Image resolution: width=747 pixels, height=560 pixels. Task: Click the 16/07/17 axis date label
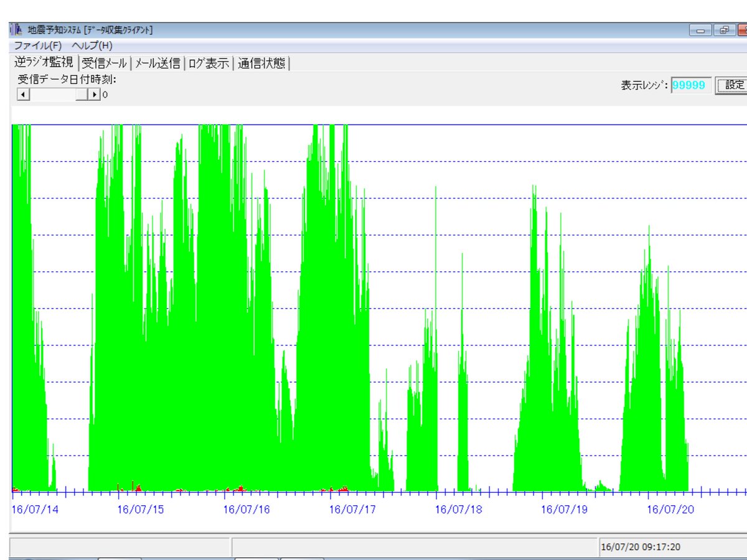352,509
